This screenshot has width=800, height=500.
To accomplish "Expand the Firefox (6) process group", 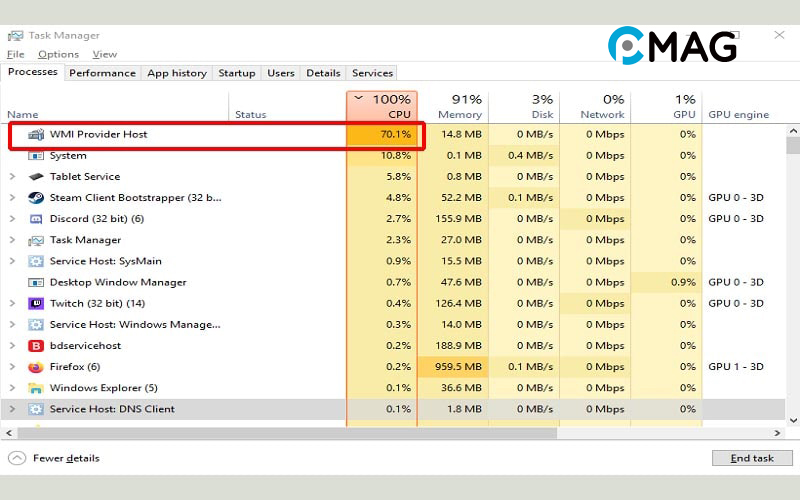I will coord(12,367).
